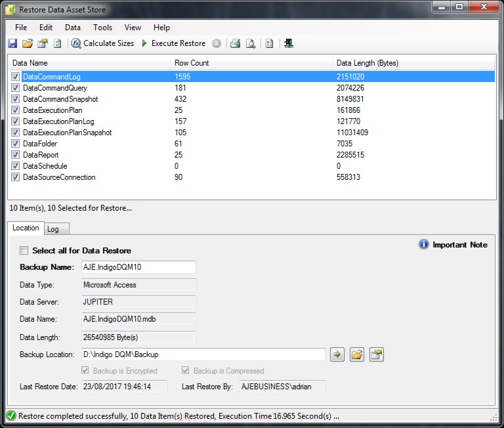Click the Exit door icon in toolbar
504x428 pixels.
(289, 43)
